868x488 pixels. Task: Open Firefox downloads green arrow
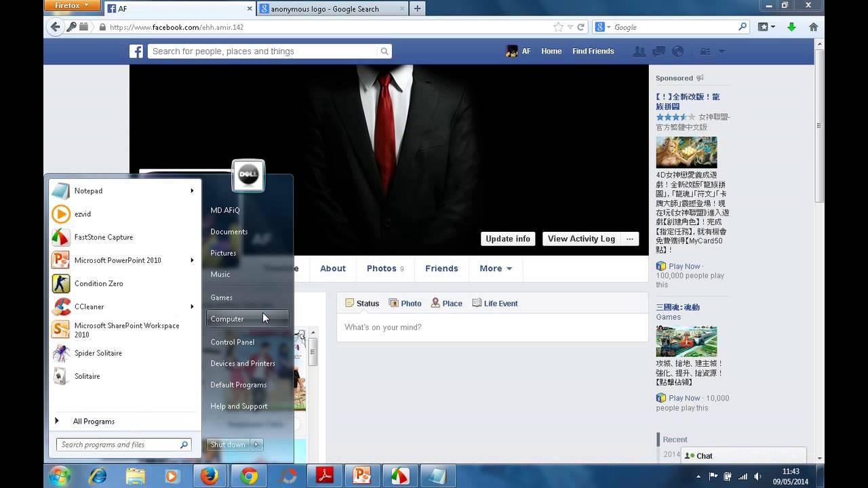click(x=791, y=27)
